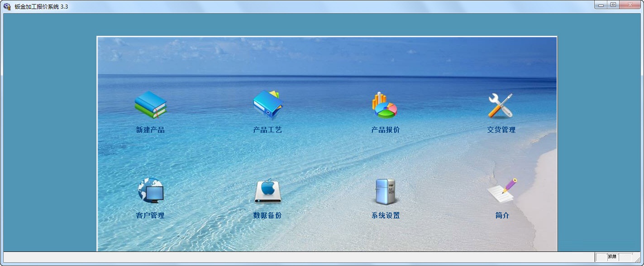Select the 产品工艺 label text
The width and height of the screenshot is (644, 266).
pos(267,129)
